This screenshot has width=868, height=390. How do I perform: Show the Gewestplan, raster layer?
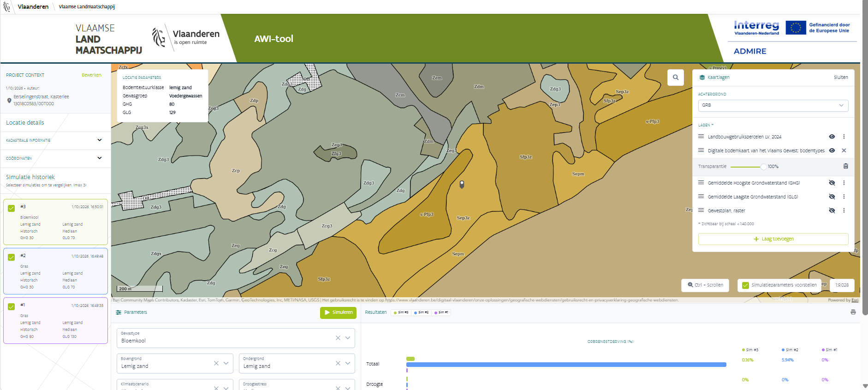tap(832, 210)
